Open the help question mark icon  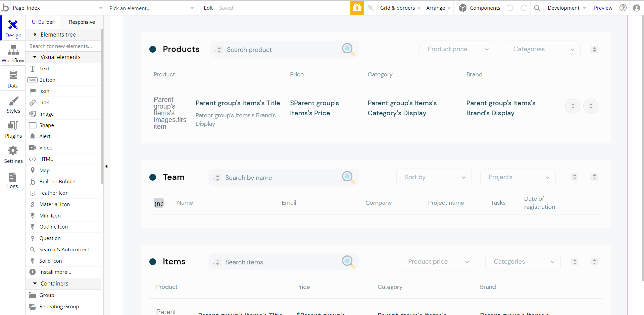tap(623, 8)
